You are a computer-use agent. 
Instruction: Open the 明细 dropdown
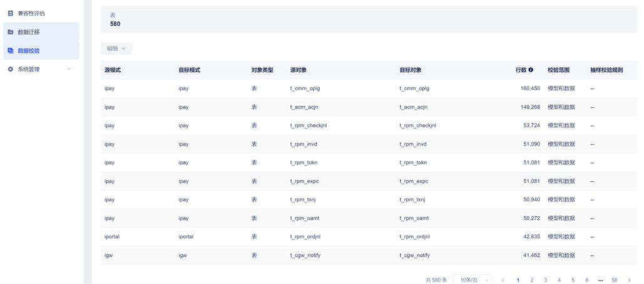[x=116, y=48]
